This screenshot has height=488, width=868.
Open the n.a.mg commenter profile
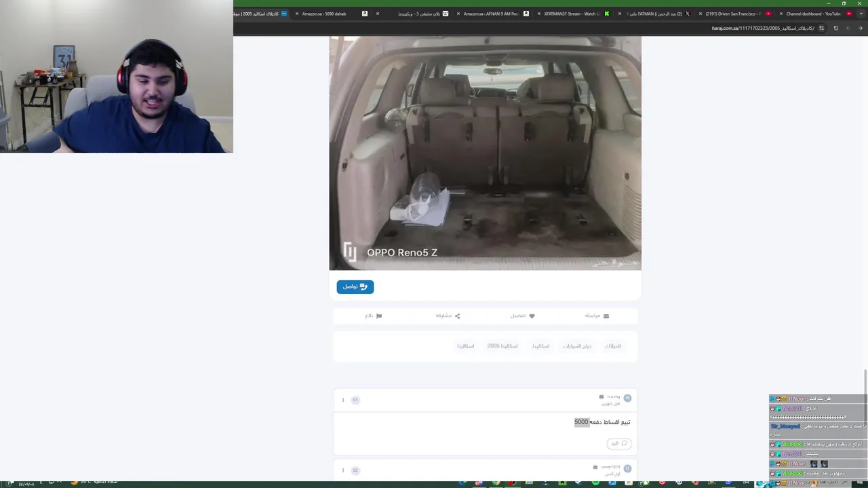614,396
